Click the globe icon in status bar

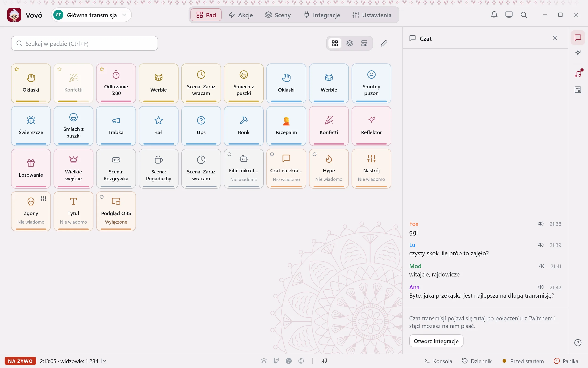[x=301, y=361]
